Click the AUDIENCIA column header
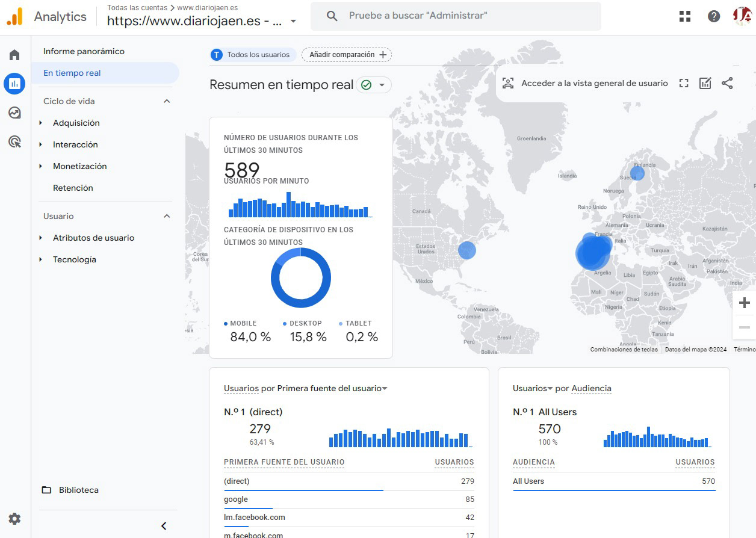 click(x=534, y=462)
